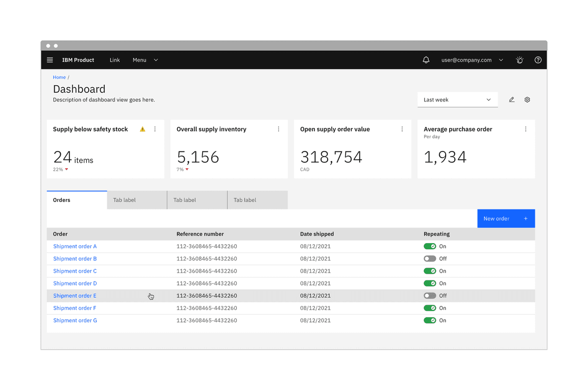Open the Last week time range dropdown
The height and width of the screenshot is (391, 588).
(457, 99)
